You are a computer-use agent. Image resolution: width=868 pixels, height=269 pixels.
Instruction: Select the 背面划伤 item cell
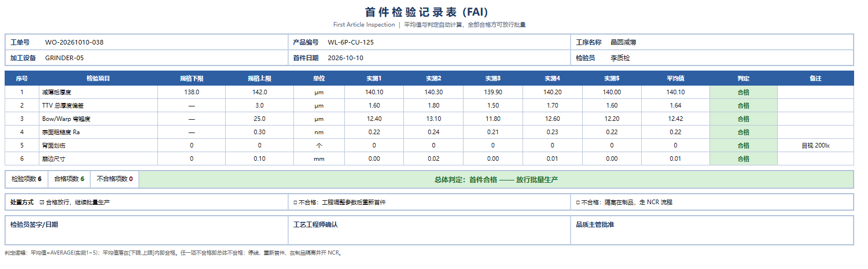98,145
